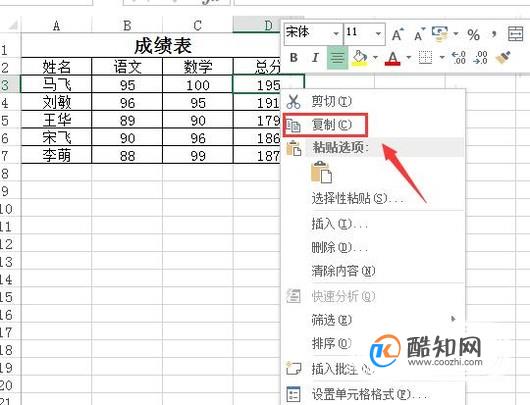Click the decrease font size icon

coord(419,34)
